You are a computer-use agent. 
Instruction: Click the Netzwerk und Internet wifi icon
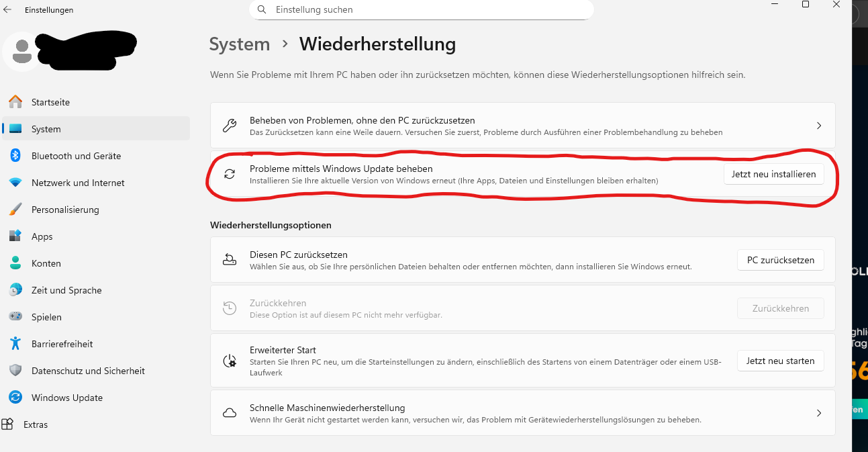coord(15,183)
